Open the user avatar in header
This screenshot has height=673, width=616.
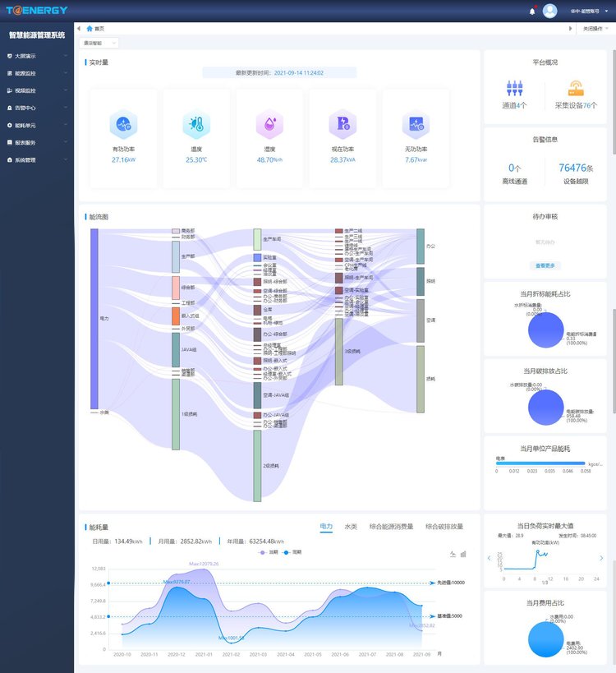550,11
